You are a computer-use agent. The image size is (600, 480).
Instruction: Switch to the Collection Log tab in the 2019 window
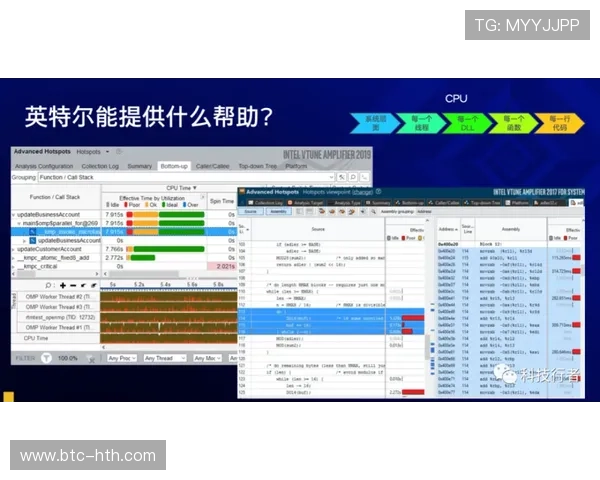click(100, 166)
